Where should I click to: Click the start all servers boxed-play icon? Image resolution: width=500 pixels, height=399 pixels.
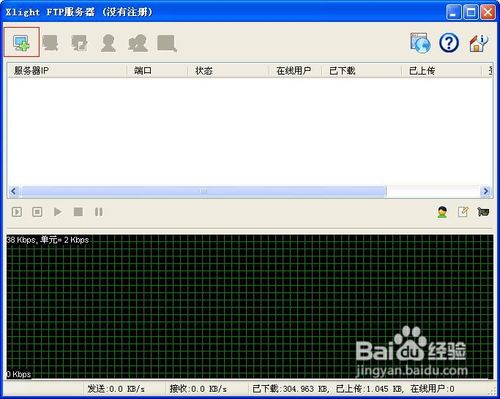tap(17, 212)
